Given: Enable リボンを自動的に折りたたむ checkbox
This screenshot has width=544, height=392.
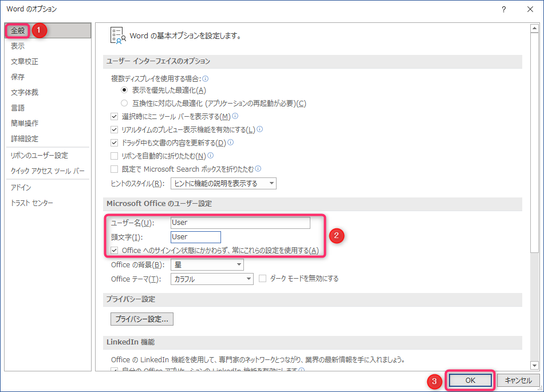Looking at the screenshot, I should coord(114,156).
